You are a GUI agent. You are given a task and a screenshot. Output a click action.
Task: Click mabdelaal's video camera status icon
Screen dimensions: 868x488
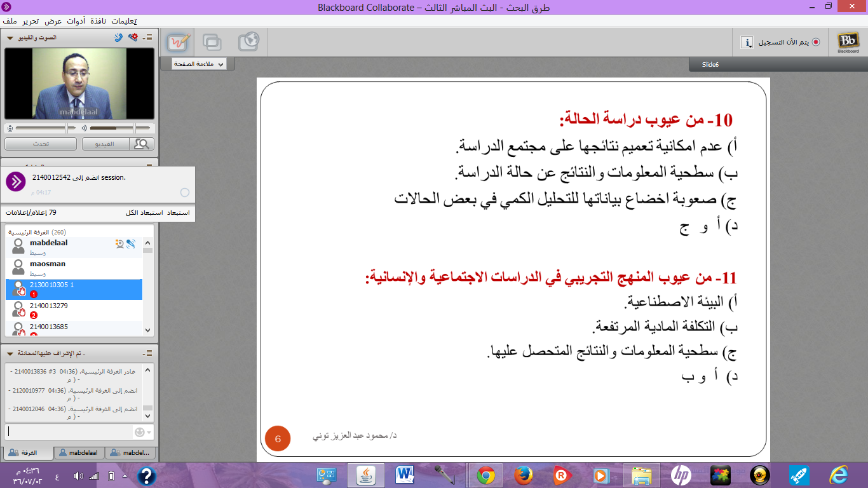click(119, 243)
